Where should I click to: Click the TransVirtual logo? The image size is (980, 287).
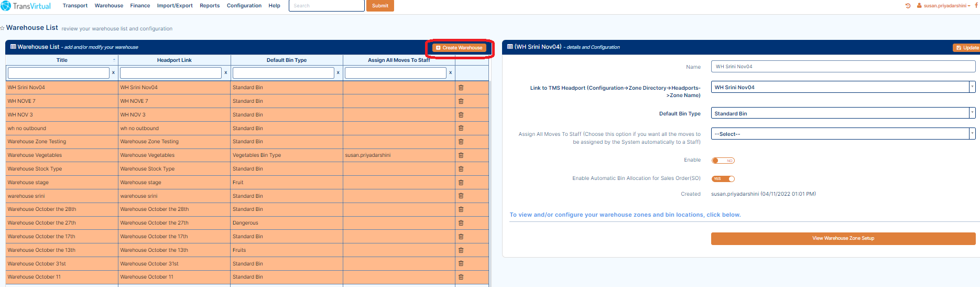26,6
